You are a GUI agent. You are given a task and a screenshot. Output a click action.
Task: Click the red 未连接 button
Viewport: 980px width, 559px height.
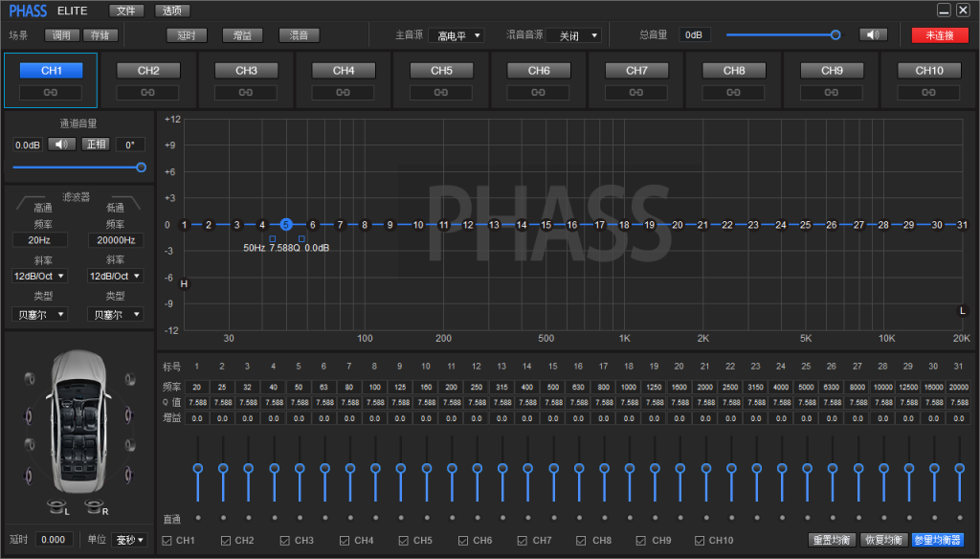click(940, 35)
